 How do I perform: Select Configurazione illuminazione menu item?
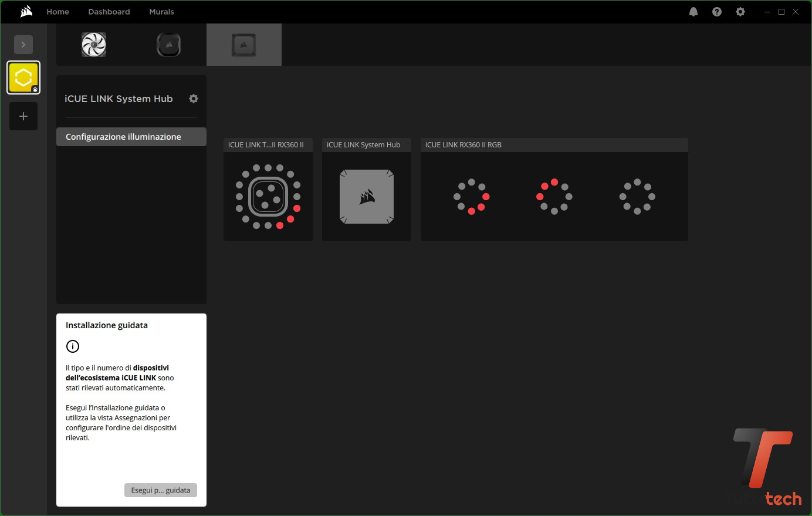pos(131,137)
